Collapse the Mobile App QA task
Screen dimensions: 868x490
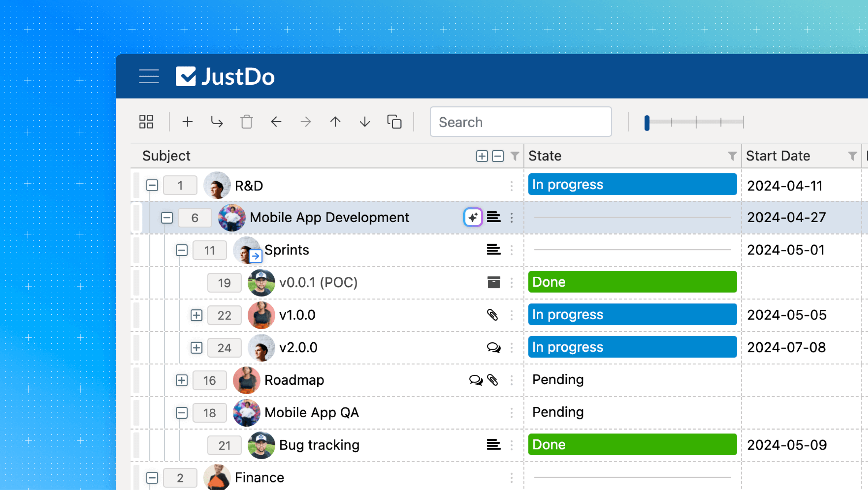[182, 413]
